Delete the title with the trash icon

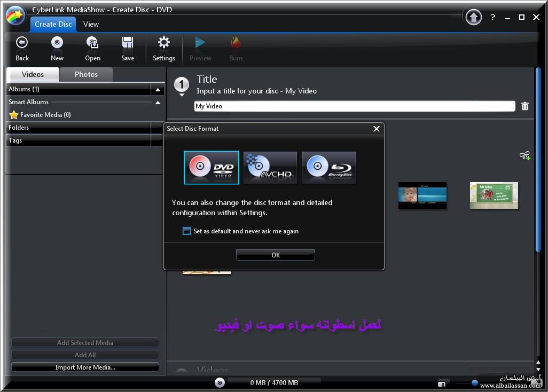pyautogui.click(x=525, y=106)
